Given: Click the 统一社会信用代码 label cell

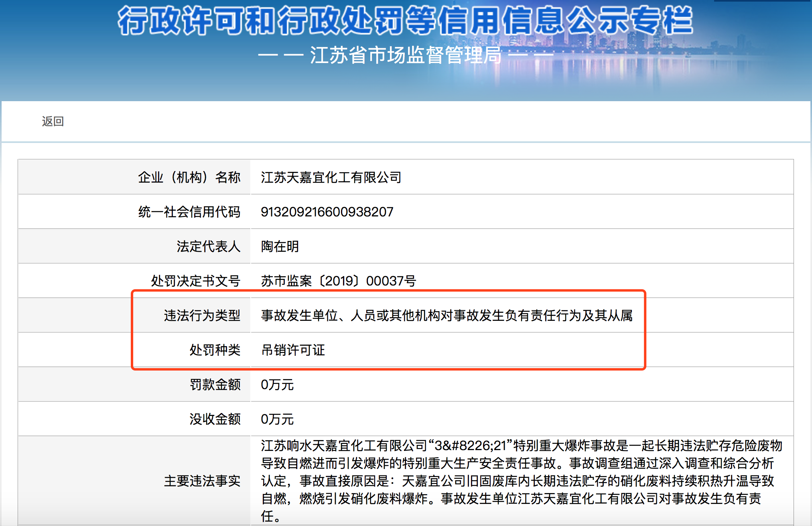Looking at the screenshot, I should pos(189,212).
